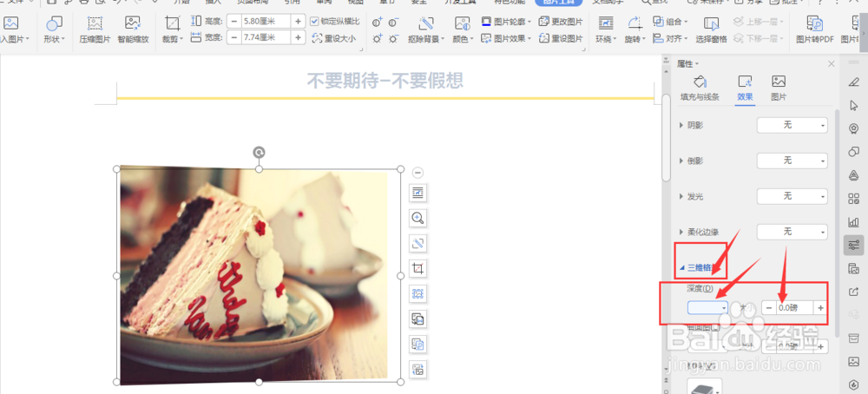Click the header text 不要期待-不要假想
Viewport: 868px width, 394px height.
(385, 82)
